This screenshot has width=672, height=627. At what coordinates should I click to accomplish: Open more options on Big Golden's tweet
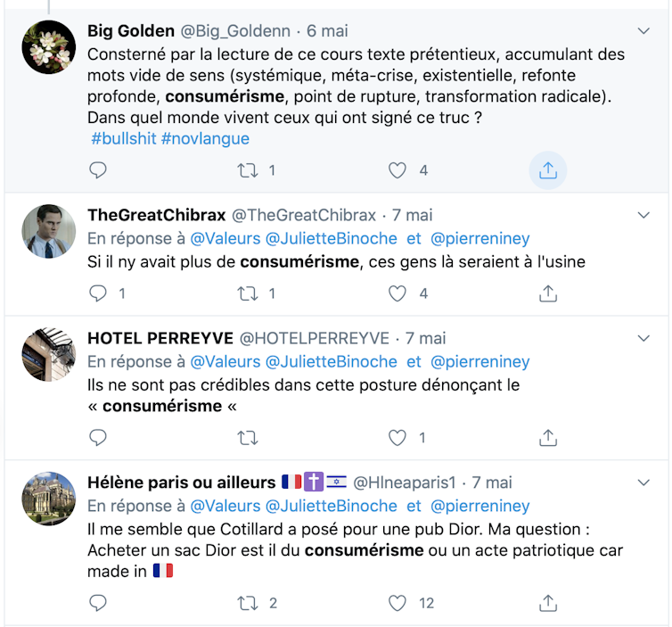[644, 31]
